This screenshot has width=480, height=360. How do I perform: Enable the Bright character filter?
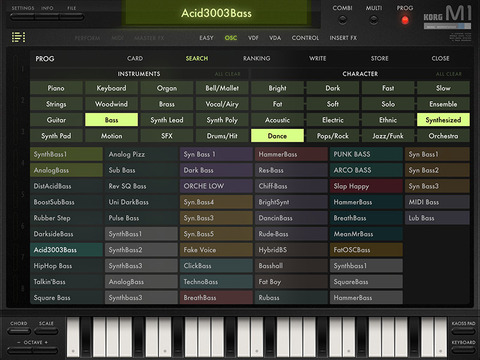(277, 88)
